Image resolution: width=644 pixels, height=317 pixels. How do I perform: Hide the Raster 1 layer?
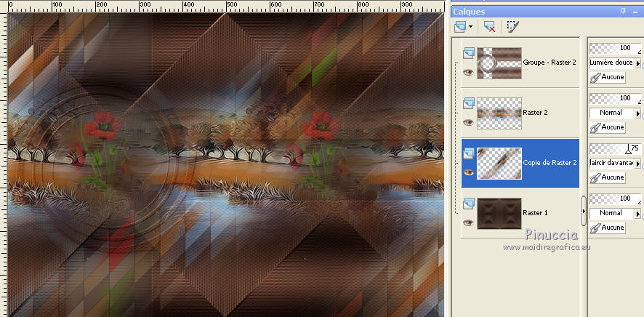[468, 222]
